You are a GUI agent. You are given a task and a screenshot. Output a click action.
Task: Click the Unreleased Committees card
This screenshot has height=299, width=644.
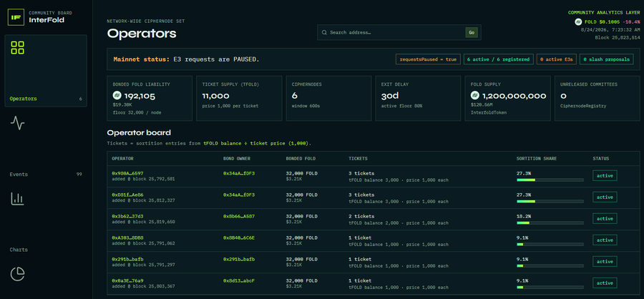coord(597,98)
